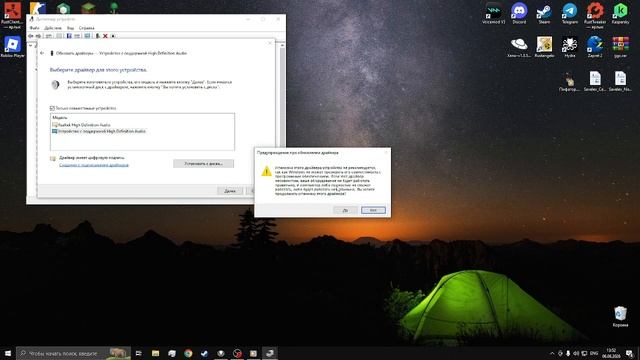The width and height of the screenshot is (640, 360).
Task: Open the Recycle Bin on the desktop
Action: point(620,316)
